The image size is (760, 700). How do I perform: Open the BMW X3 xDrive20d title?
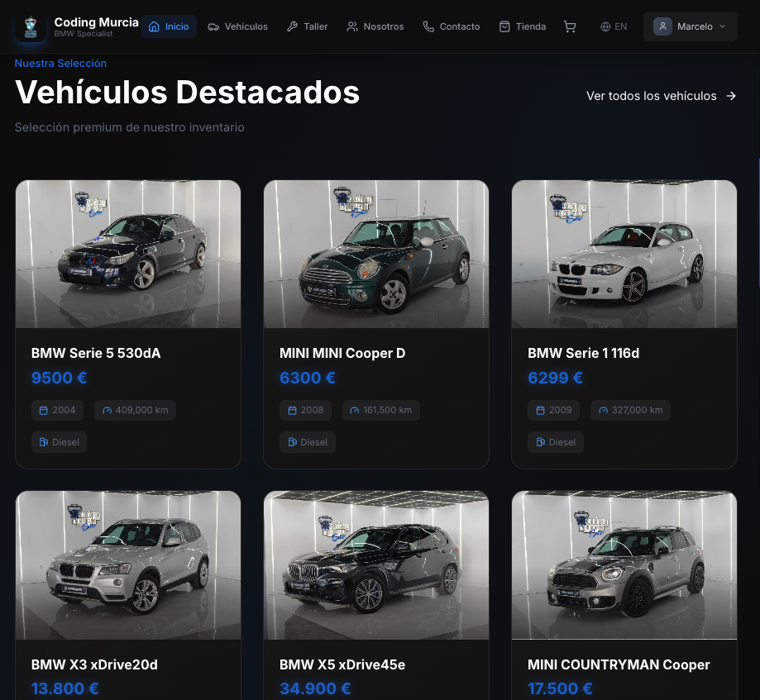tap(94, 664)
